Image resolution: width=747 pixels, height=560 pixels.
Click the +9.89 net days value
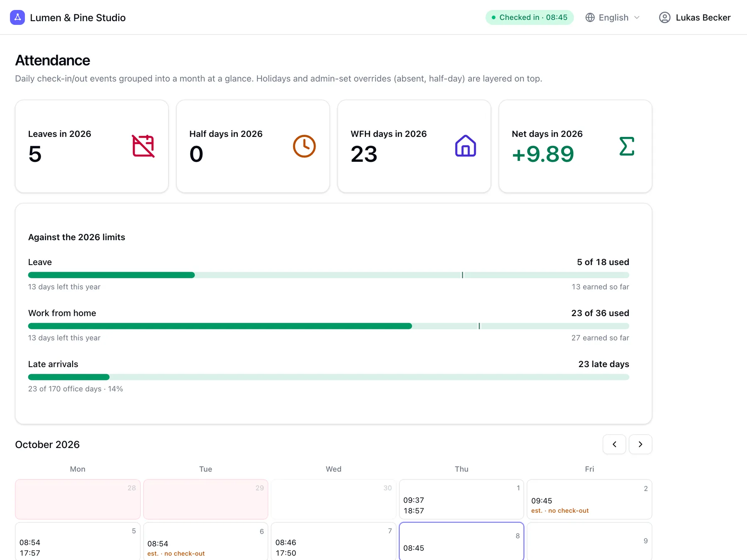point(543,154)
